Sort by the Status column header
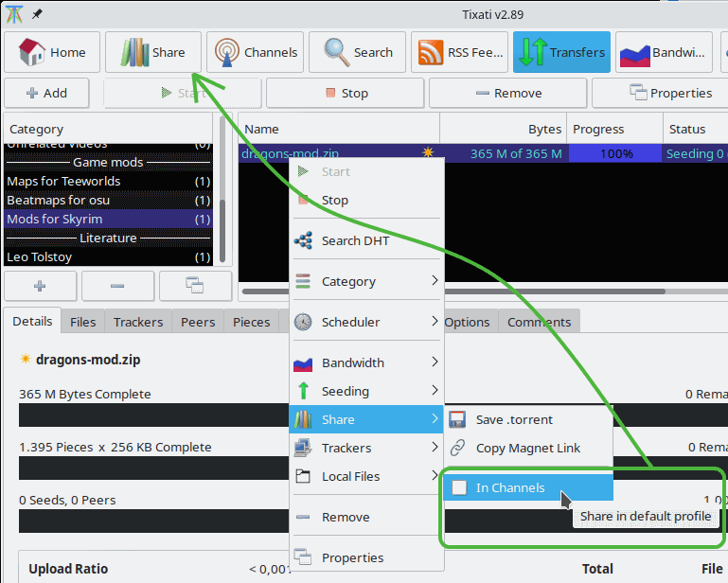728x583 pixels. [x=696, y=129]
